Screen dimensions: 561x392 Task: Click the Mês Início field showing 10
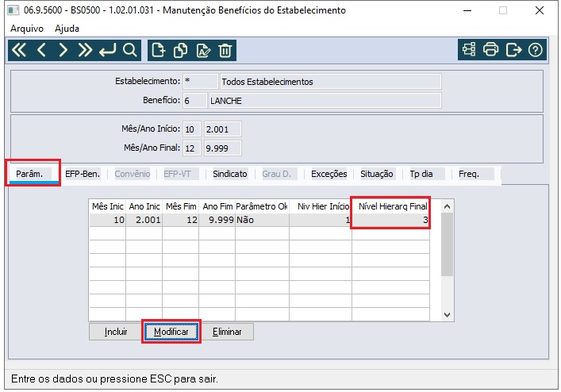click(x=192, y=129)
